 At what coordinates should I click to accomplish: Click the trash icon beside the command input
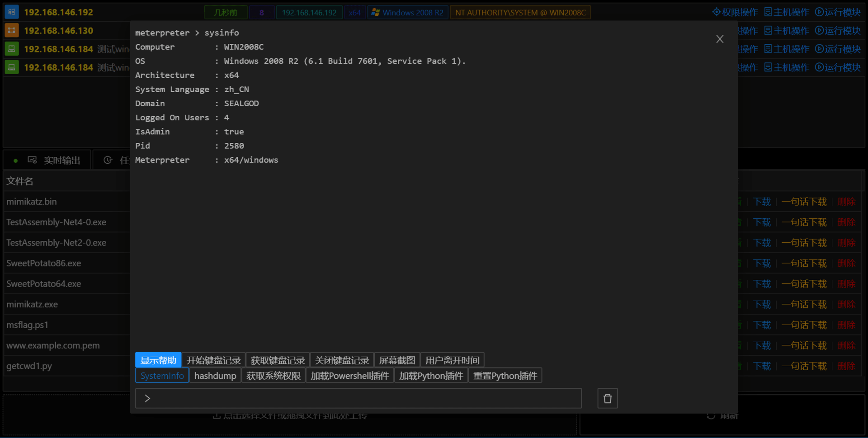point(607,398)
